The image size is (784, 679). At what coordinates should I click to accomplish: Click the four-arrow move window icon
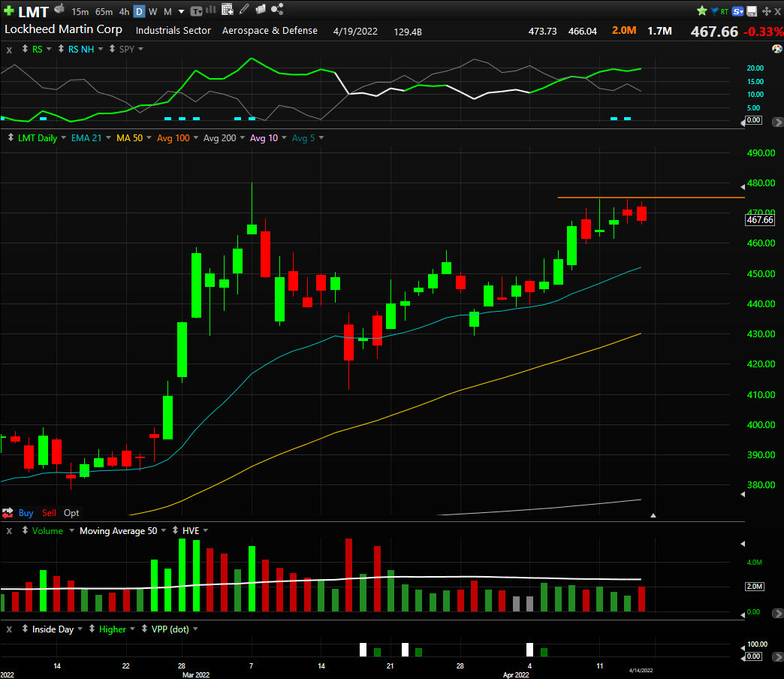coord(766,11)
